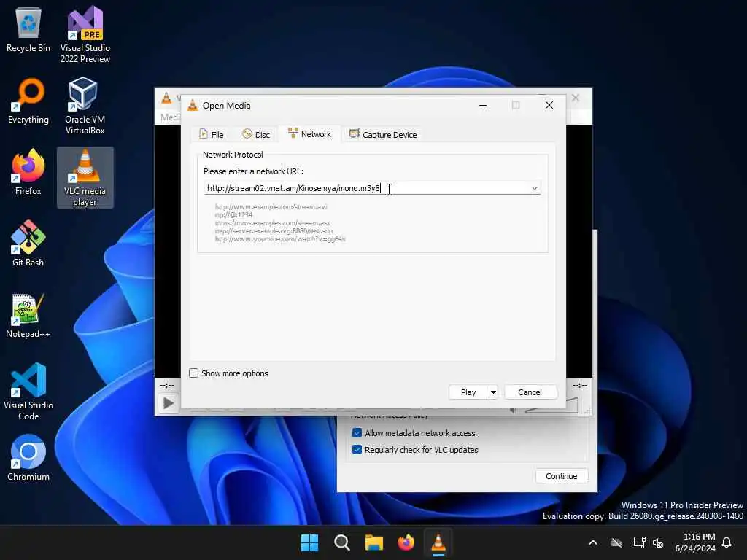Launch Firefox from the taskbar

click(x=406, y=542)
